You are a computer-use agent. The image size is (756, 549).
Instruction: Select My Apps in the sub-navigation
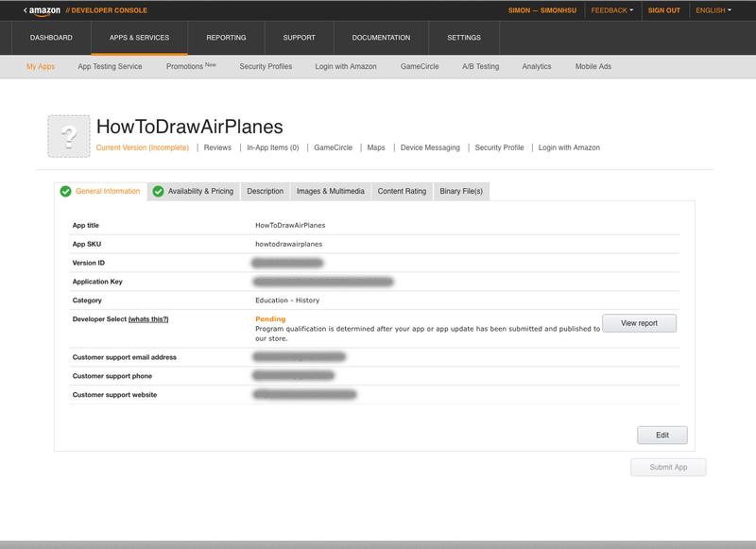pos(41,66)
